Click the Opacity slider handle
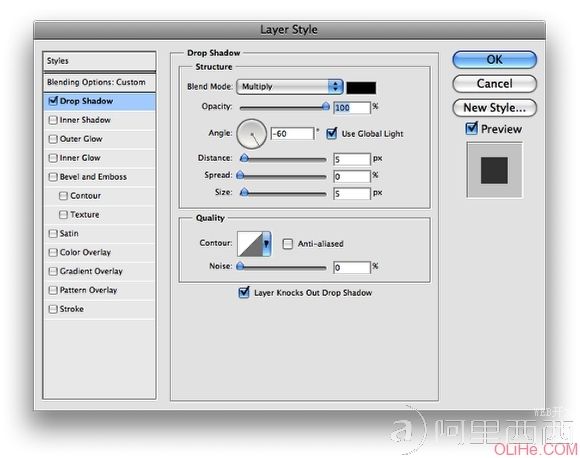580x458 pixels. coord(326,107)
